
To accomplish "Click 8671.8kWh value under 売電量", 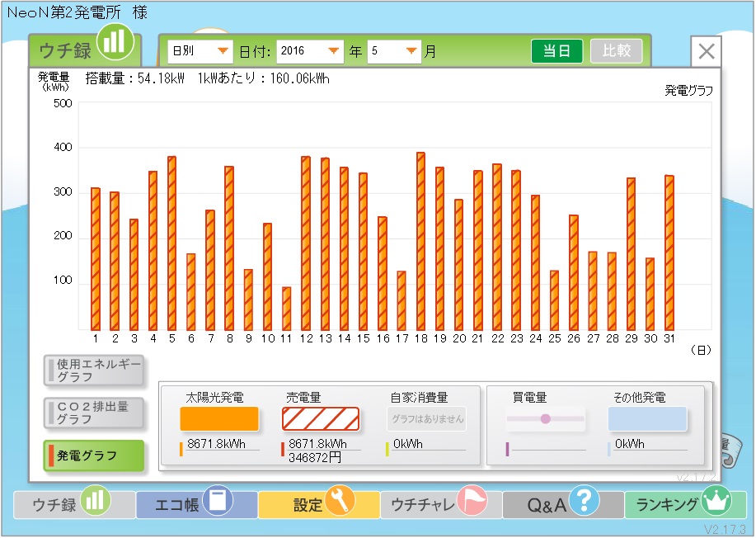I will point(317,443).
